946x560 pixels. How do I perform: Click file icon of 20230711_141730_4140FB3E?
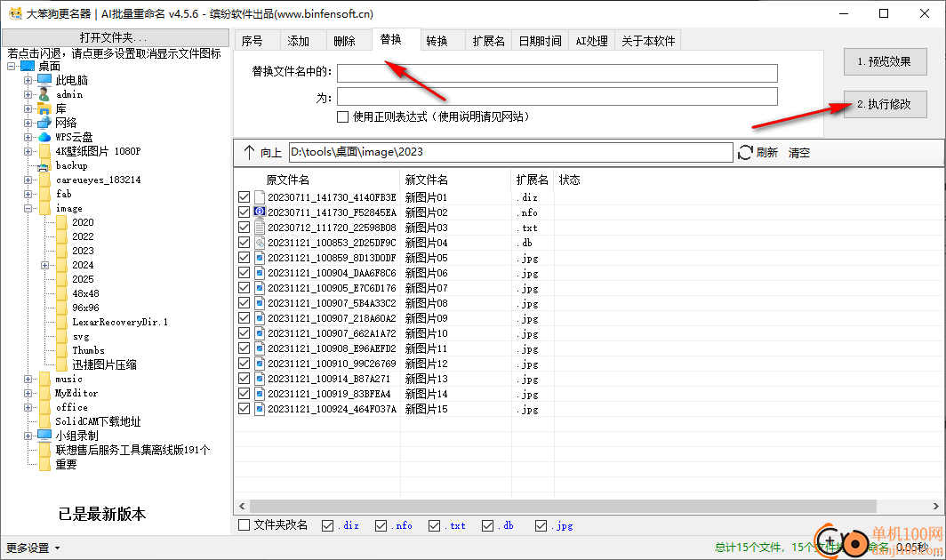(260, 196)
